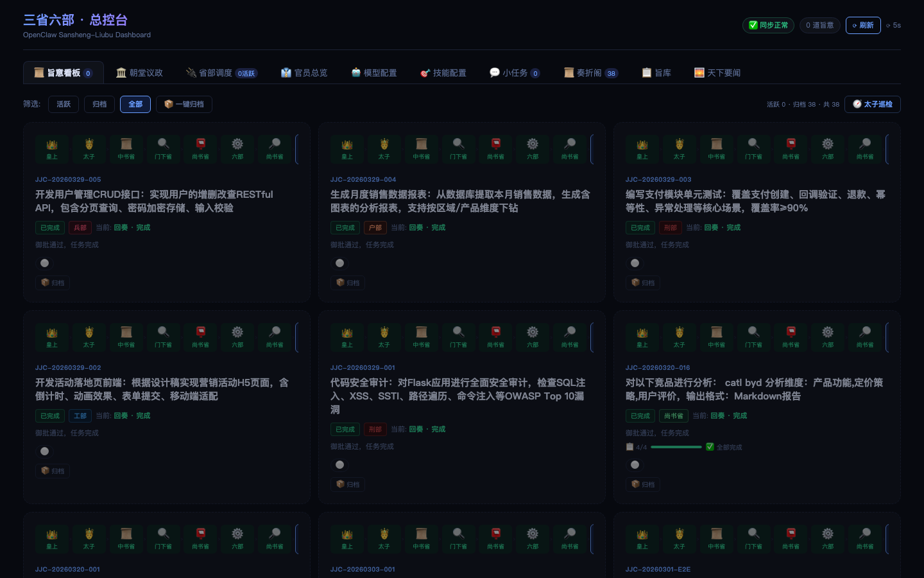Click the 同步正常 status badge
Viewport: 924px width, 578px height.
(768, 25)
